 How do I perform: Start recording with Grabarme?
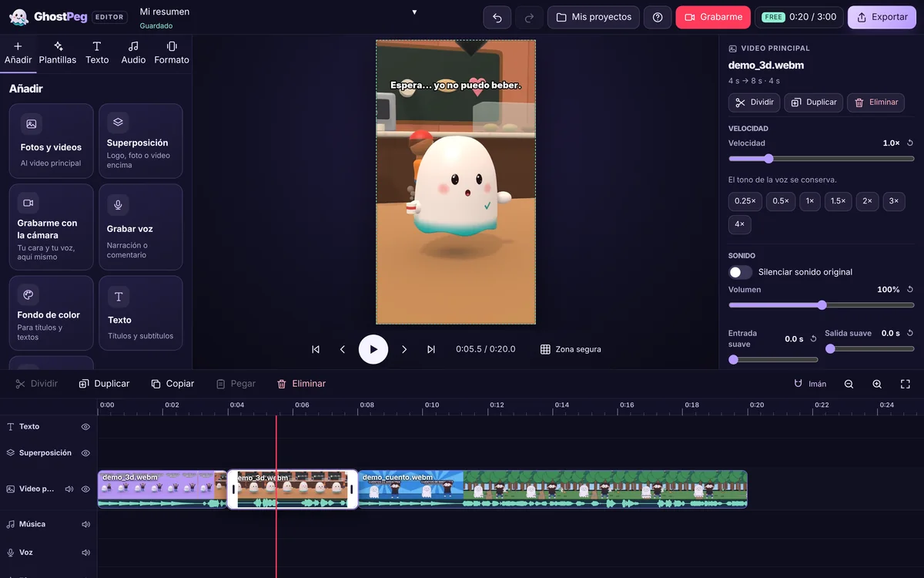(713, 17)
